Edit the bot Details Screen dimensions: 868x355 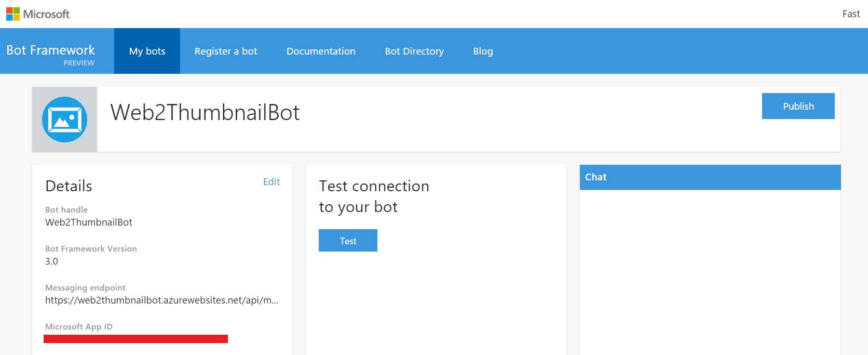click(272, 181)
